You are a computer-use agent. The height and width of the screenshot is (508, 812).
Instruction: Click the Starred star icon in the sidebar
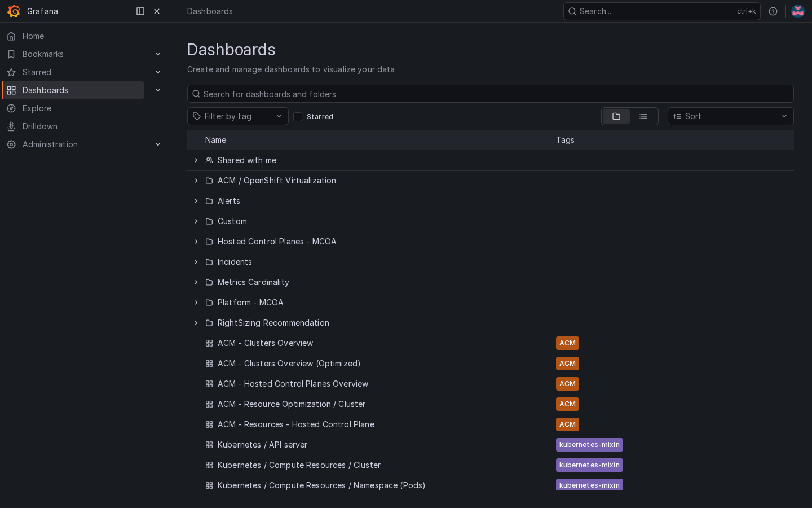(x=11, y=72)
